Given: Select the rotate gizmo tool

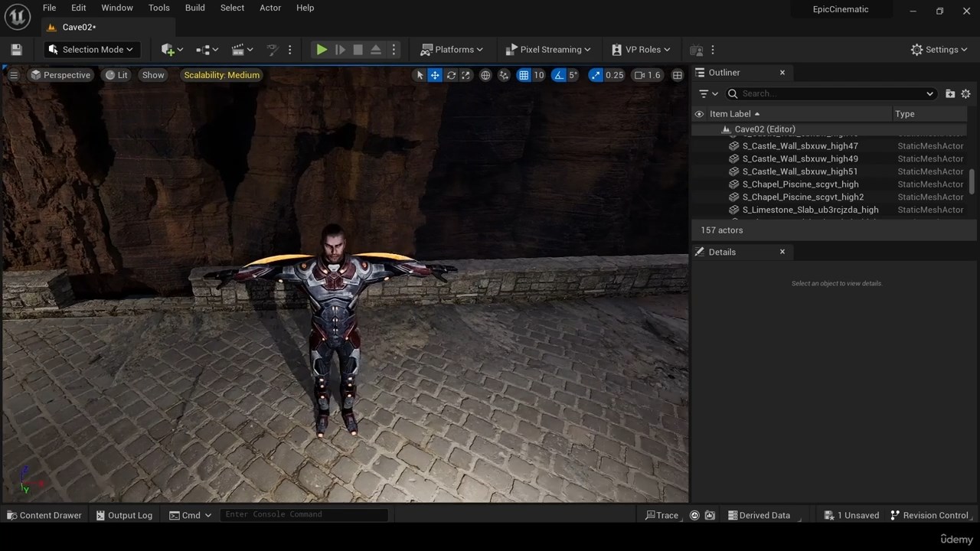Looking at the screenshot, I should tap(451, 75).
